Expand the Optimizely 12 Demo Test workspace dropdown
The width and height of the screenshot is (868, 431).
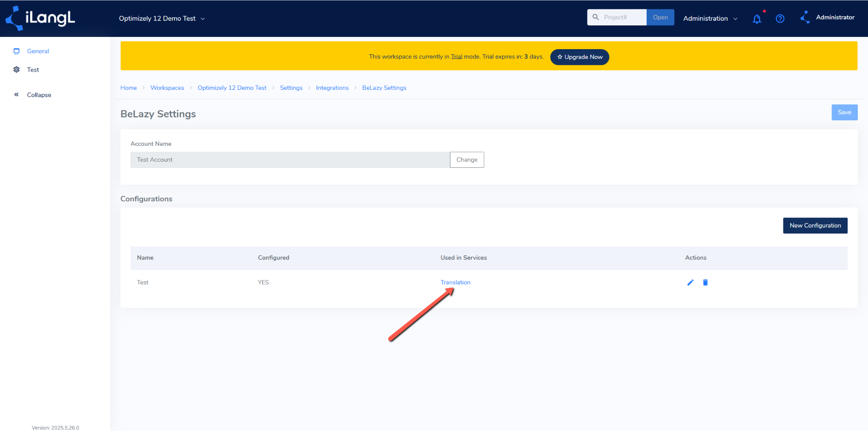[162, 19]
